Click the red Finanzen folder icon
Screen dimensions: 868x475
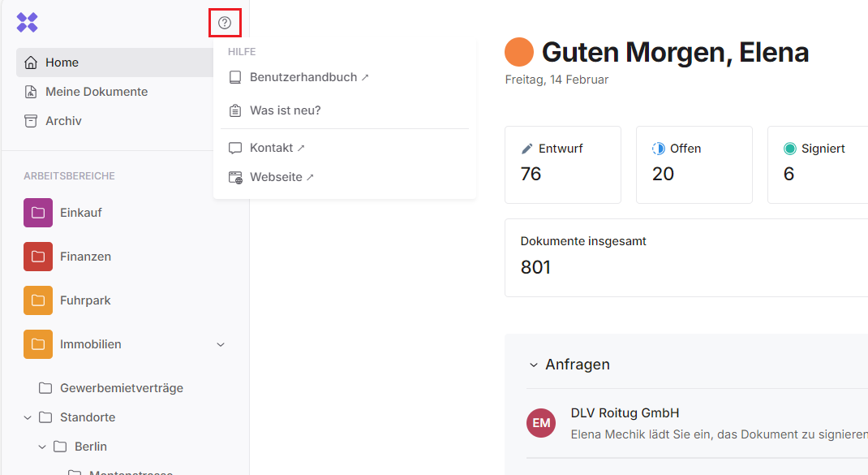[38, 257]
